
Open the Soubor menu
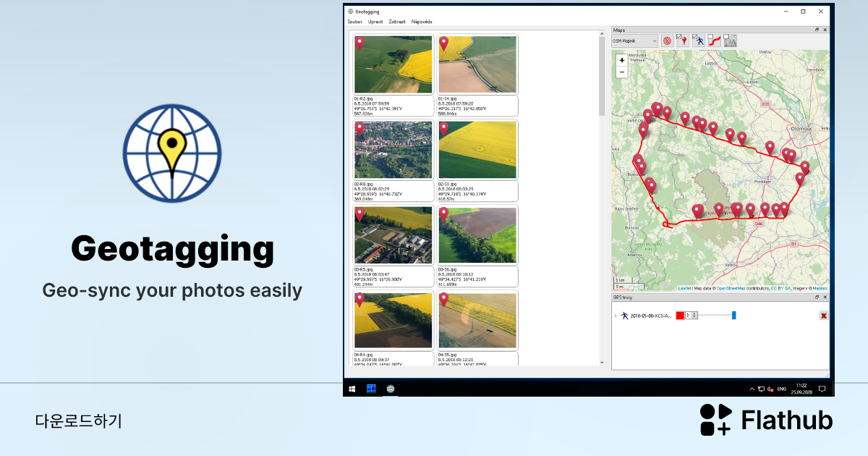pyautogui.click(x=354, y=22)
